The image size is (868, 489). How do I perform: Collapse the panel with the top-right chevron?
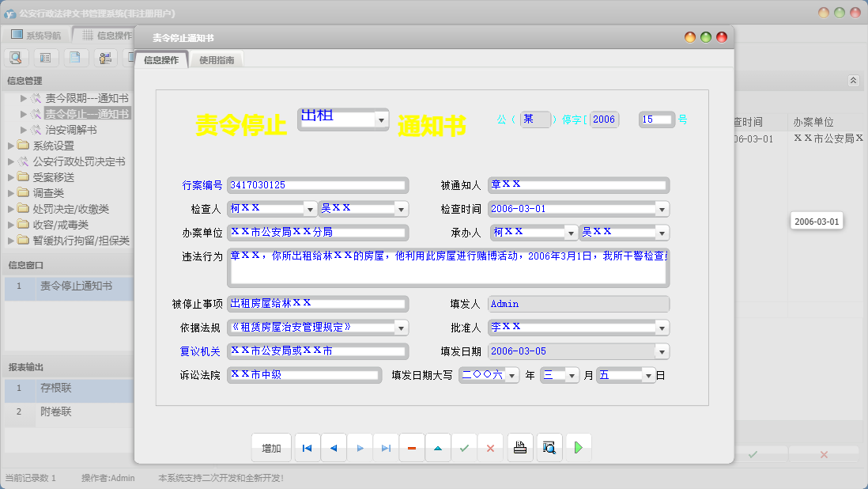(x=853, y=80)
